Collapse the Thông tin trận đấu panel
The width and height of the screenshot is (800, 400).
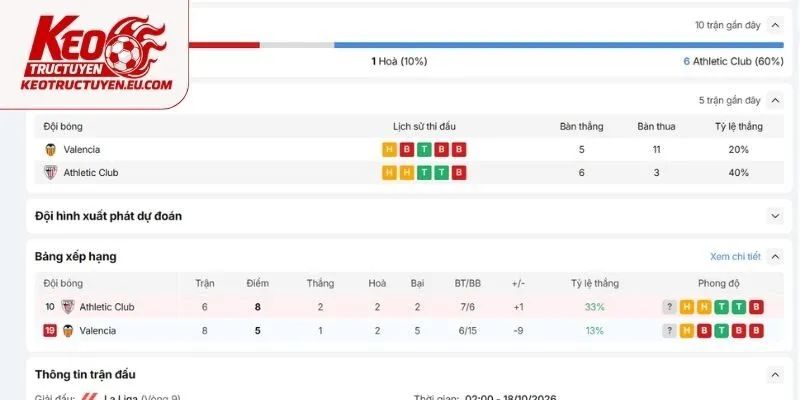point(775,375)
